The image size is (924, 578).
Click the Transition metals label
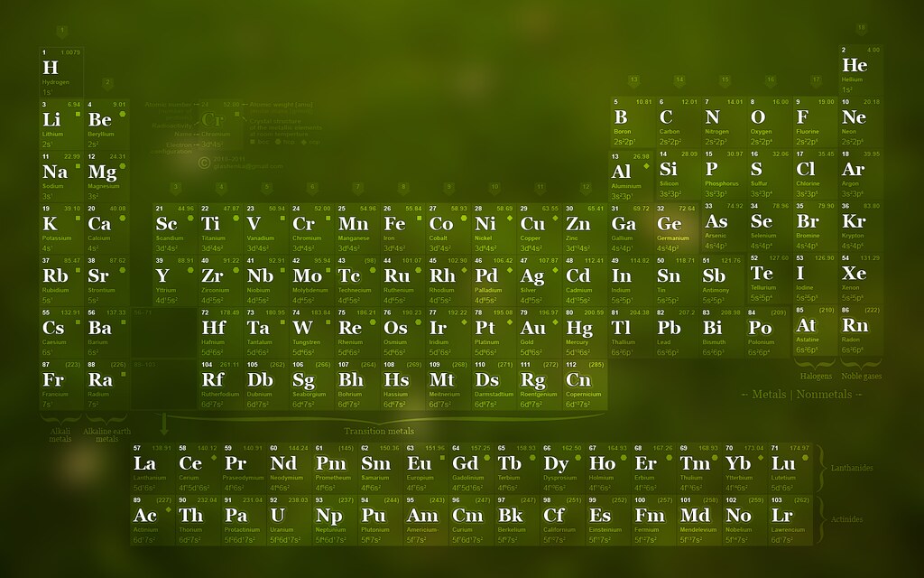379,431
